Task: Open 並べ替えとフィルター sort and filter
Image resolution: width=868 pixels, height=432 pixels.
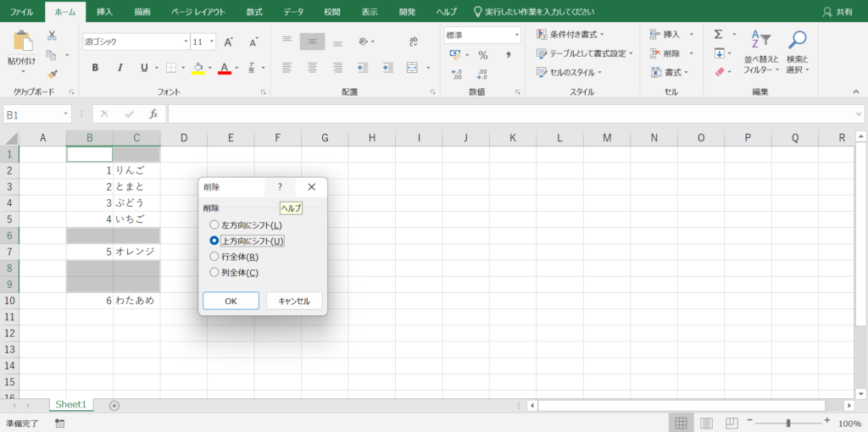Action: coord(760,51)
